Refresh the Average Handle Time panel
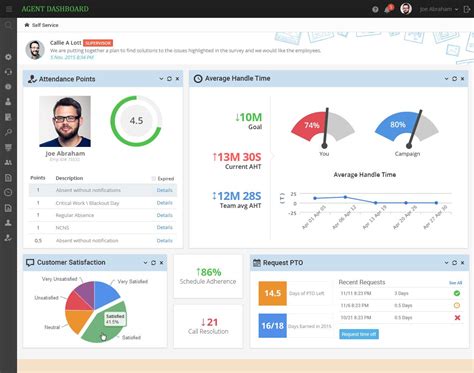The width and height of the screenshot is (474, 373). pos(454,79)
